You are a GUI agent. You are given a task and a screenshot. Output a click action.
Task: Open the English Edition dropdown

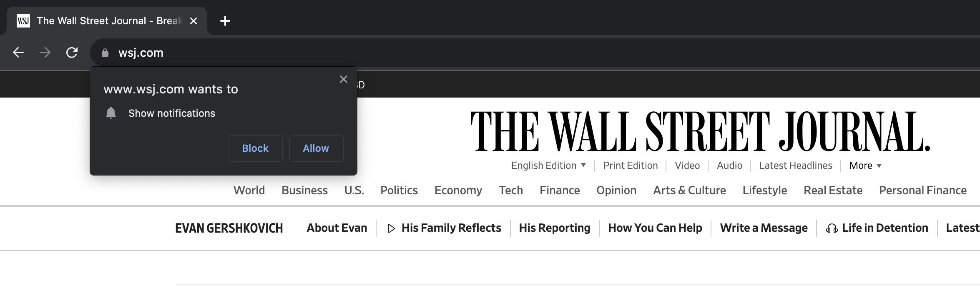coord(548,165)
